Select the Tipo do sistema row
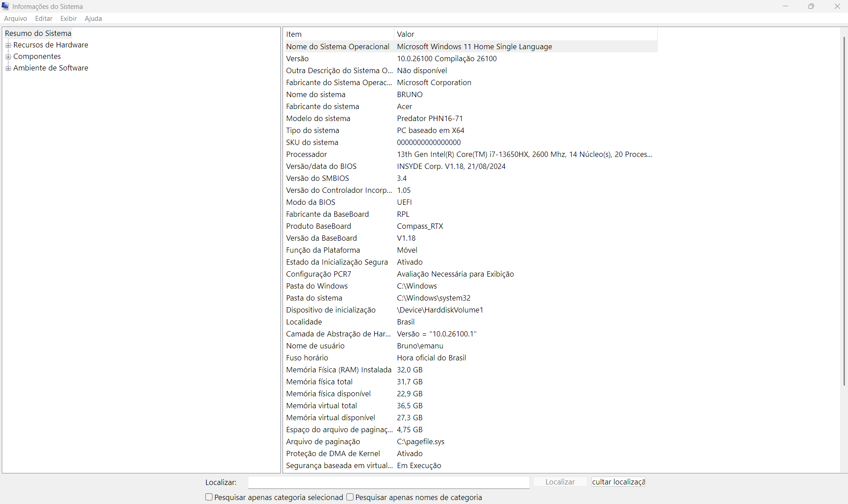Image resolution: width=848 pixels, height=504 pixels. click(471, 130)
